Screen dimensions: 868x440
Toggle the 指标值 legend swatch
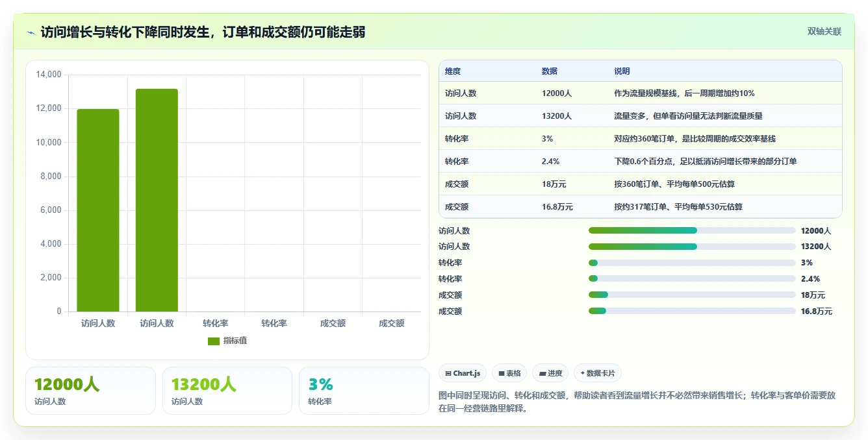coord(214,341)
